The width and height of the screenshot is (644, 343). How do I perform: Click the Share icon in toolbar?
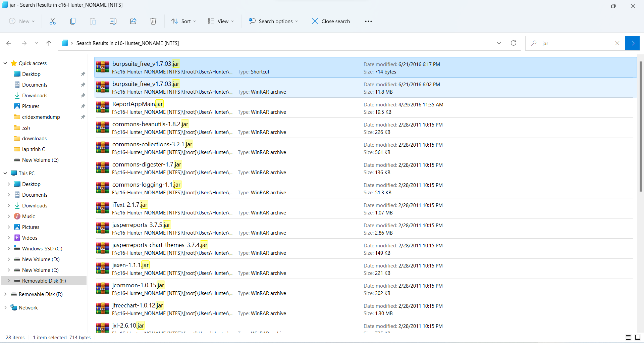point(133,21)
